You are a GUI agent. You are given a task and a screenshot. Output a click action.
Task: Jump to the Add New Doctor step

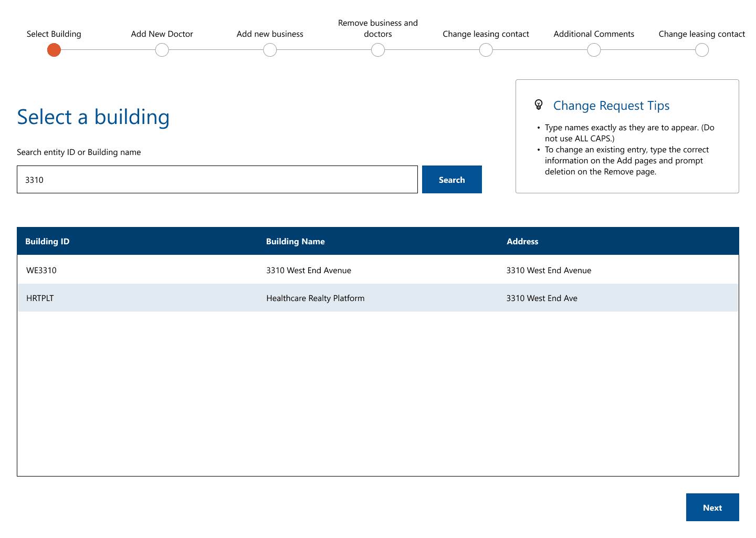click(162, 50)
